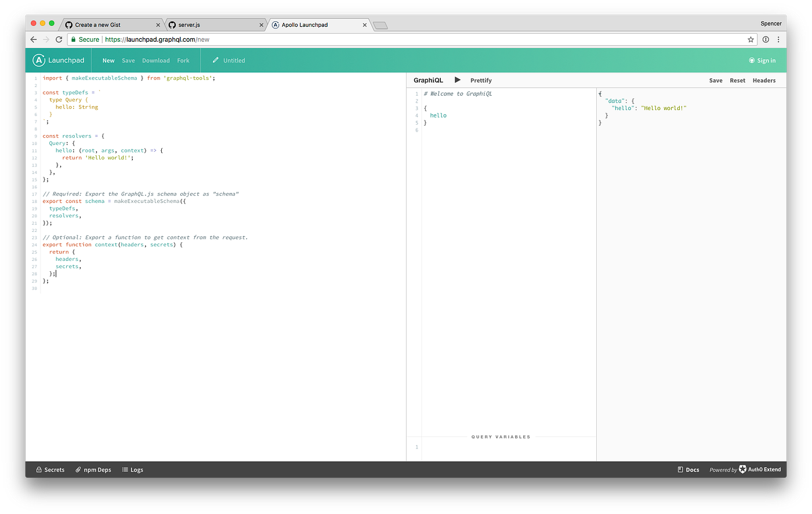812x514 pixels.
Task: Click the bookmark star in the address bar
Action: 751,39
